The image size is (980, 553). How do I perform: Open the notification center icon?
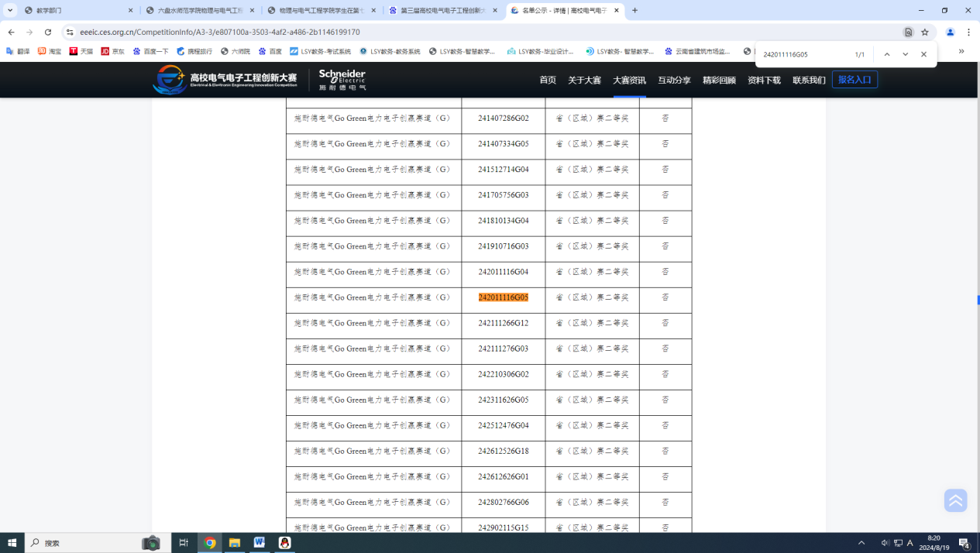(x=965, y=543)
